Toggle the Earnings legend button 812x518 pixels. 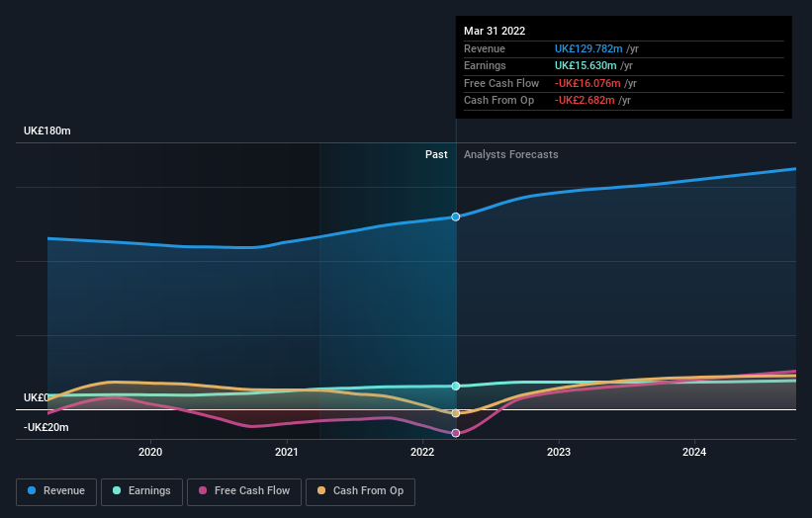pyautogui.click(x=141, y=491)
